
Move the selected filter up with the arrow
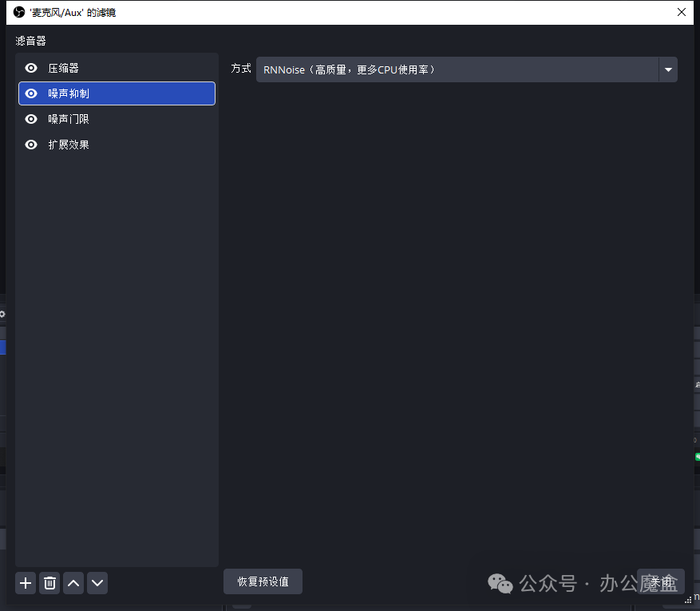pyautogui.click(x=73, y=583)
